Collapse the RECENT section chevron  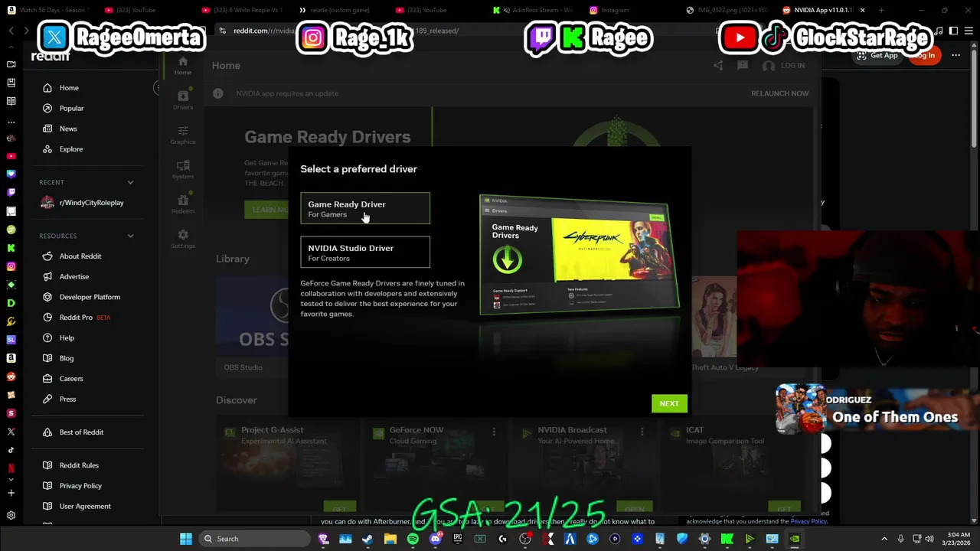click(x=130, y=182)
